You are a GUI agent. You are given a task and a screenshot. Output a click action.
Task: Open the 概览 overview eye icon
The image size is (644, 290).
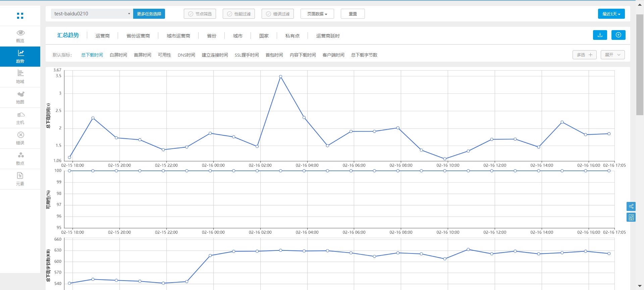(x=20, y=33)
